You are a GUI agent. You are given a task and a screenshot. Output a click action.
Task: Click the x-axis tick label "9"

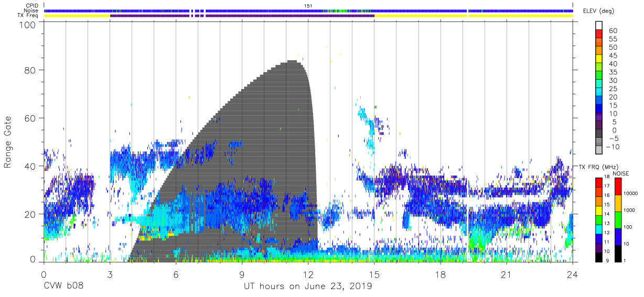[x=242, y=274]
